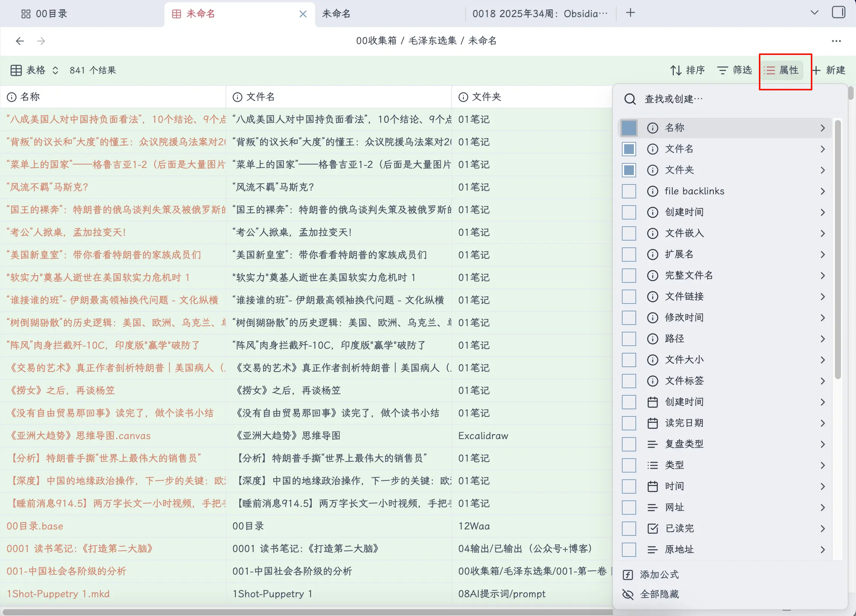Click the 全部隐藏 hide-all icon
The width and height of the screenshot is (856, 616).
coord(628,594)
